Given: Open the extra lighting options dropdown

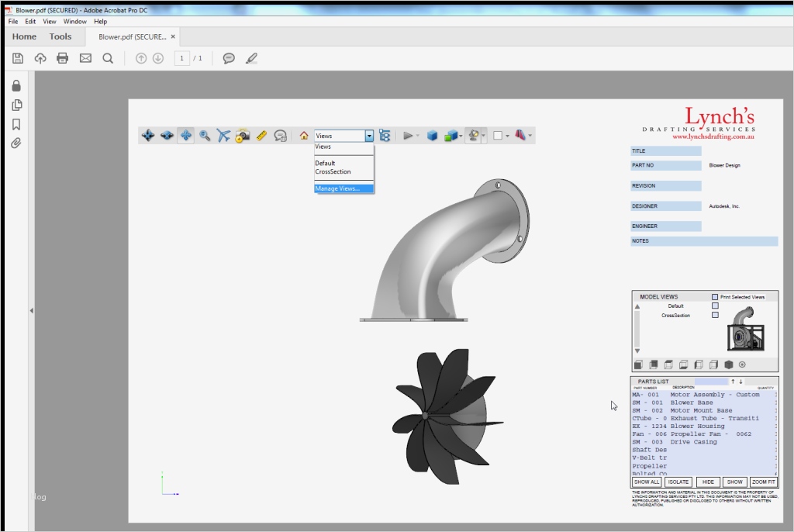Looking at the screenshot, I should (x=484, y=136).
